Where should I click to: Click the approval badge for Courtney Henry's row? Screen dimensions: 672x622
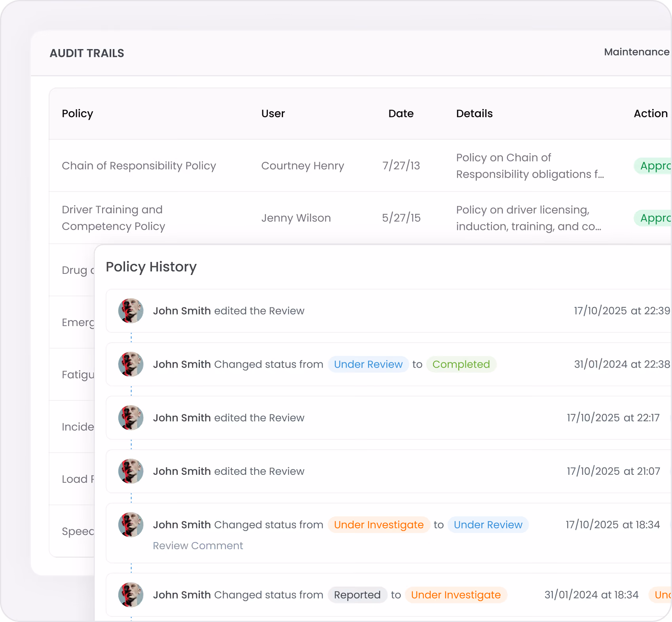653,166
